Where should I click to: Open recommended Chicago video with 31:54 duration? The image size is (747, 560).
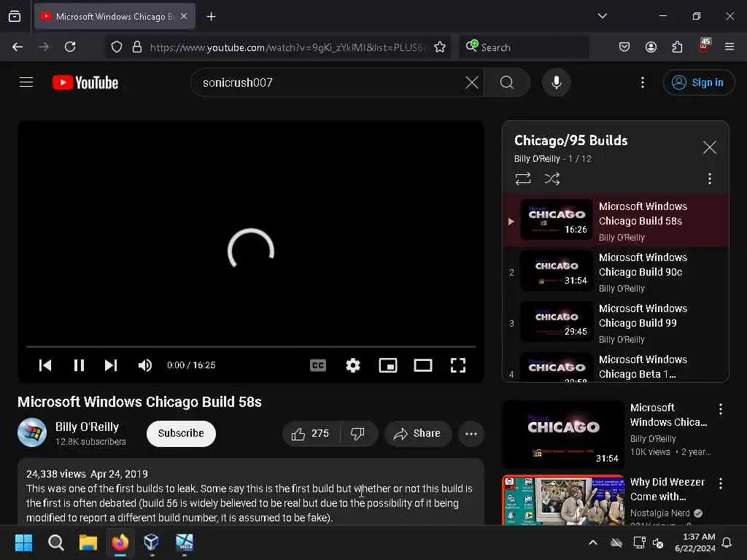pos(563,435)
